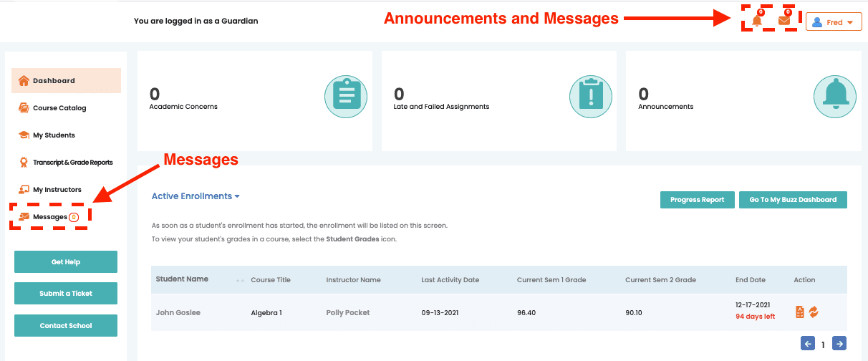Click the Late and Failed Assignments label
This screenshot has width=868, height=361.
pyautogui.click(x=442, y=107)
